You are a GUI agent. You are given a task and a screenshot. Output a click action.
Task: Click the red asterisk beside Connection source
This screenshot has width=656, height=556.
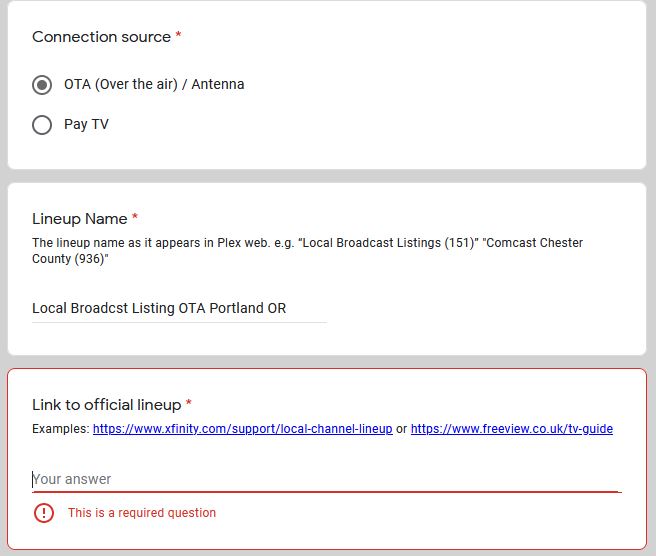coord(179,36)
